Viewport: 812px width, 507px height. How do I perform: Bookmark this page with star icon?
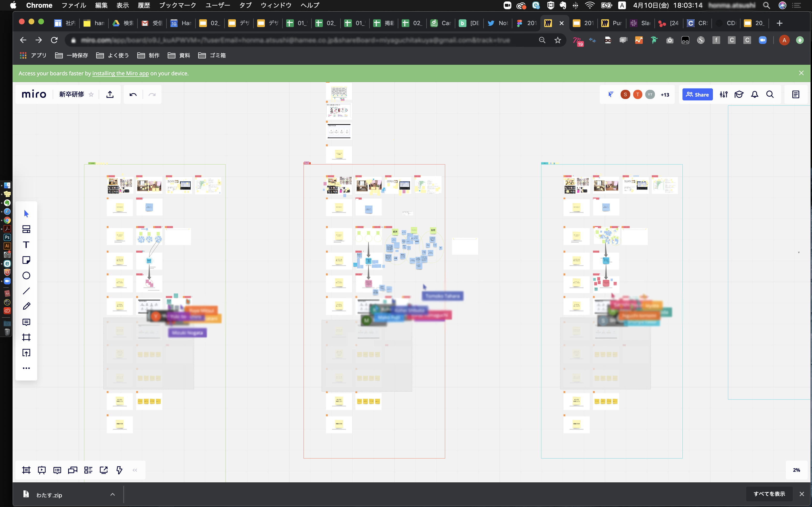pos(558,40)
